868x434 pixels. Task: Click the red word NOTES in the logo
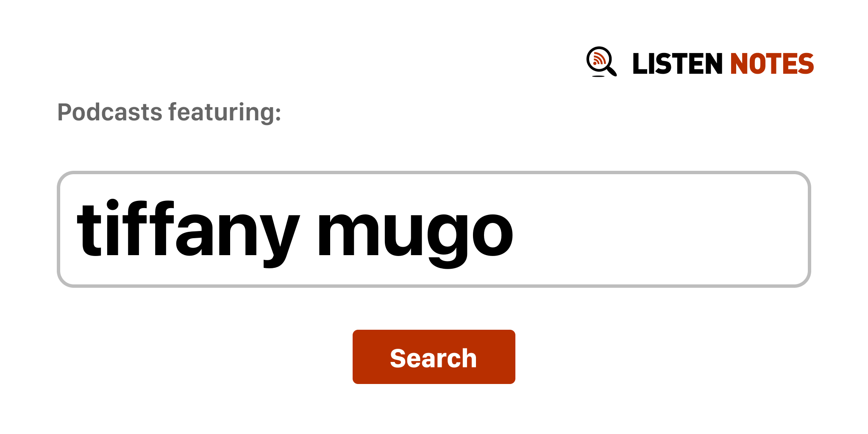coord(772,64)
